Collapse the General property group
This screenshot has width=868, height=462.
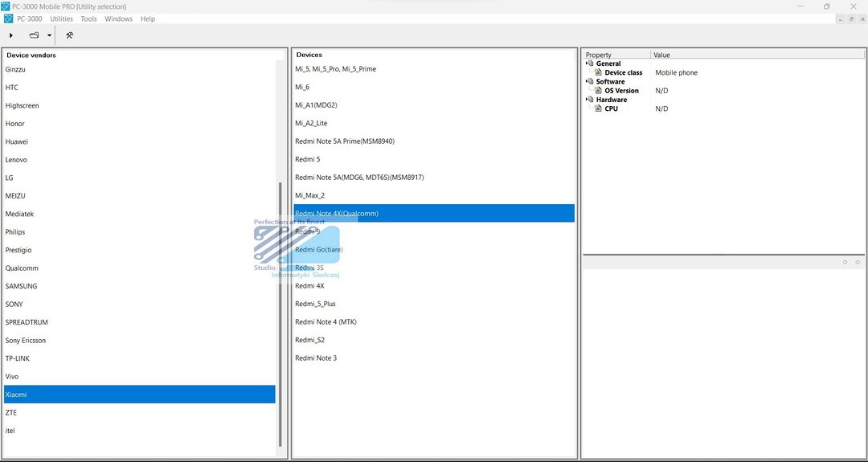coord(587,63)
